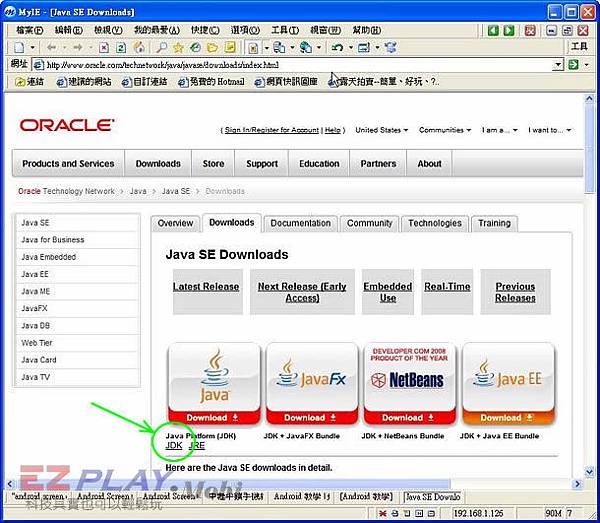The width and height of the screenshot is (600, 523).
Task: Click Sign In/Register for Account link
Action: [272, 130]
